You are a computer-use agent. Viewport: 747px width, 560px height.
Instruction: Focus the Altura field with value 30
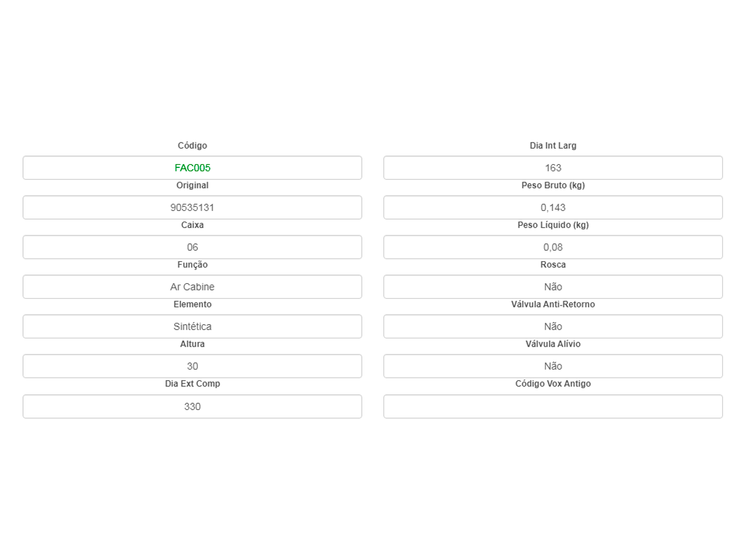pyautogui.click(x=192, y=366)
